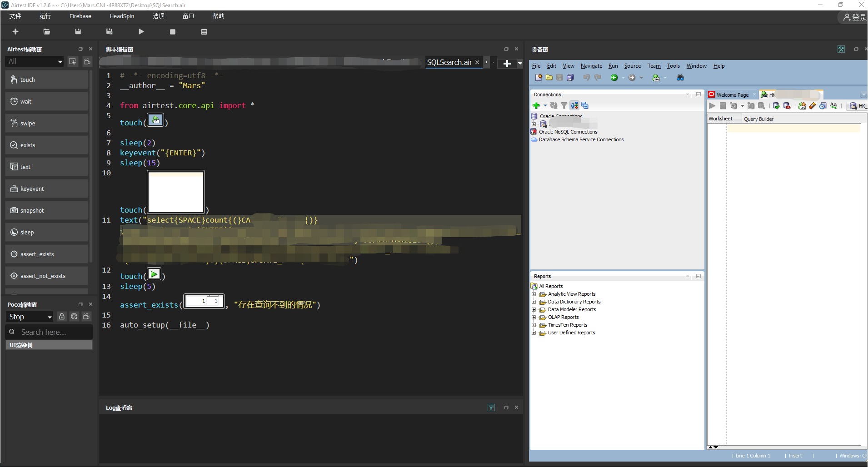Screen dimensions: 868x467
Task: Select the text command in Airtest assistant
Action: [x=47, y=167]
